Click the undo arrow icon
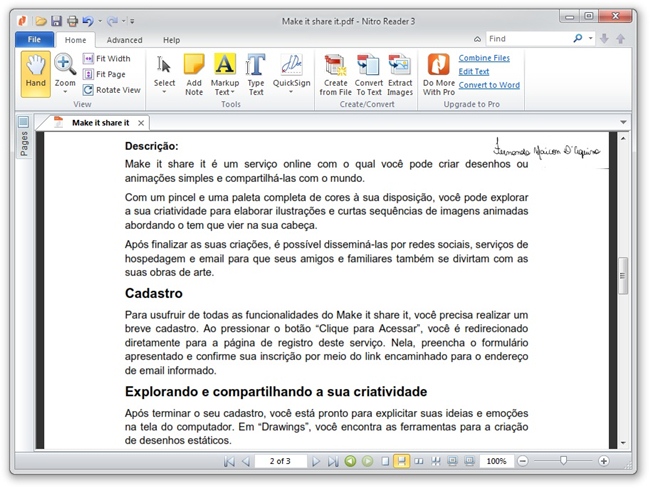Image resolution: width=650 pixels, height=488 pixels. pyautogui.click(x=87, y=21)
